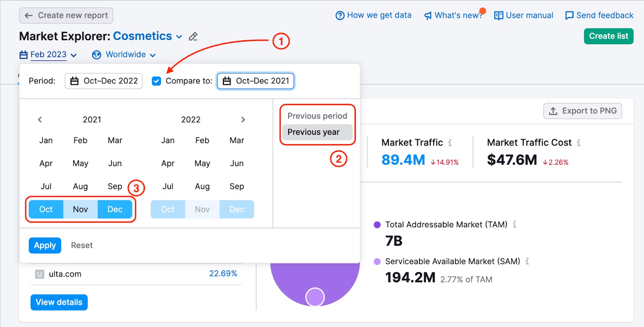Image resolution: width=644 pixels, height=327 pixels.
Task: Select Mar in the 2022 calendar
Action: 237,141
